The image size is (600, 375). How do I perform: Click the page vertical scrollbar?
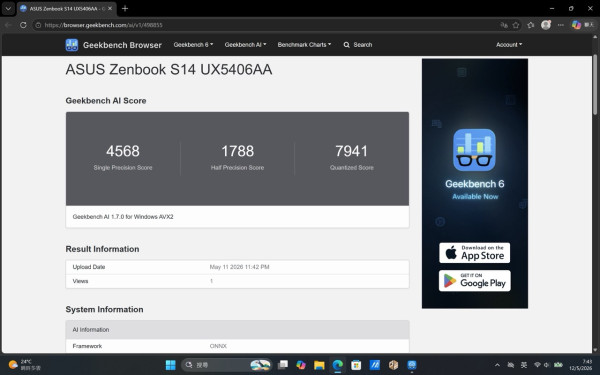(595, 84)
